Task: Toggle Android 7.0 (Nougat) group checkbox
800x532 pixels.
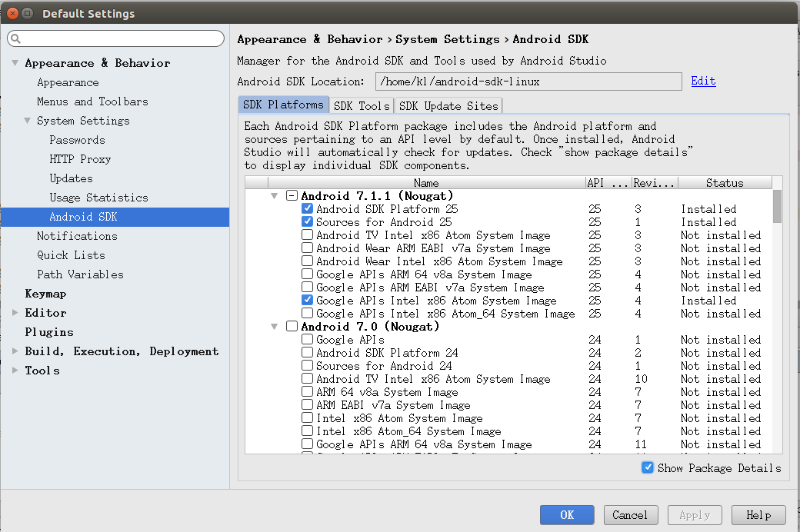Action: pos(292,326)
